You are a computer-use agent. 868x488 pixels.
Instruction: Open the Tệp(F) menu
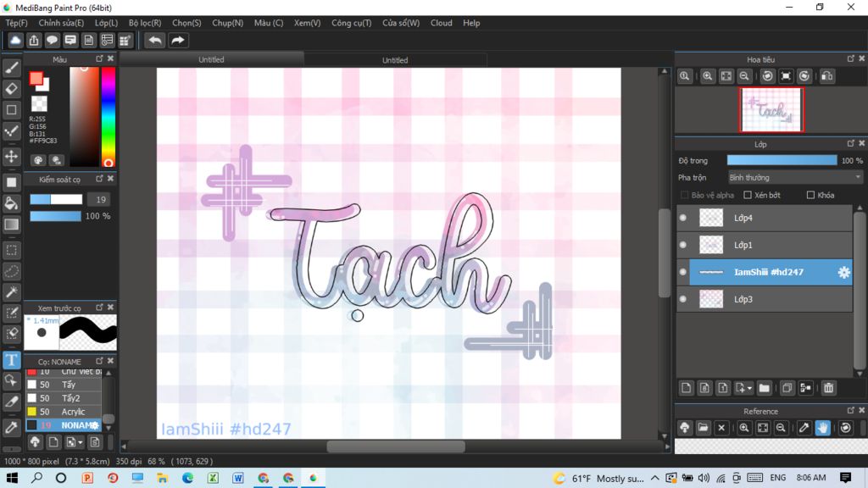(x=17, y=23)
